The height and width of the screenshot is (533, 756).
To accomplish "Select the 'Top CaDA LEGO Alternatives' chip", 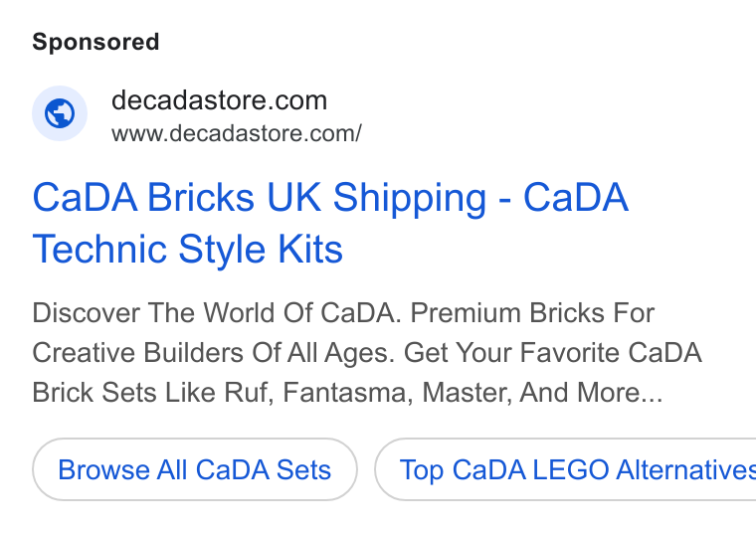I will pos(565,469).
